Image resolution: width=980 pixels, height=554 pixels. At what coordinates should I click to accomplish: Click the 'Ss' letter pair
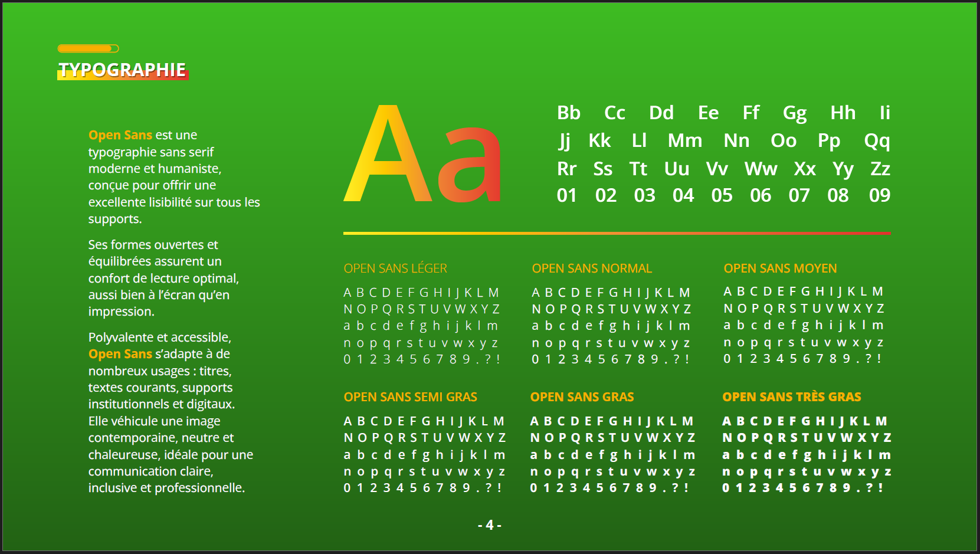603,169
